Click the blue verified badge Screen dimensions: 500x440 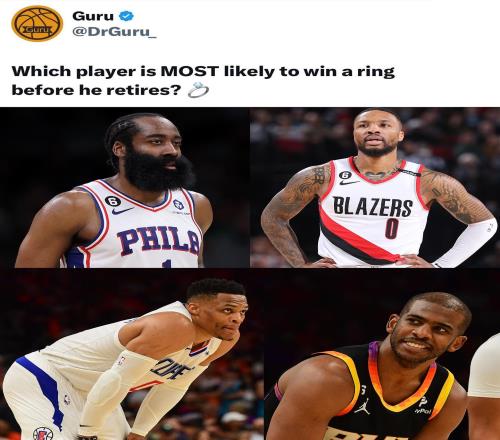click(126, 16)
